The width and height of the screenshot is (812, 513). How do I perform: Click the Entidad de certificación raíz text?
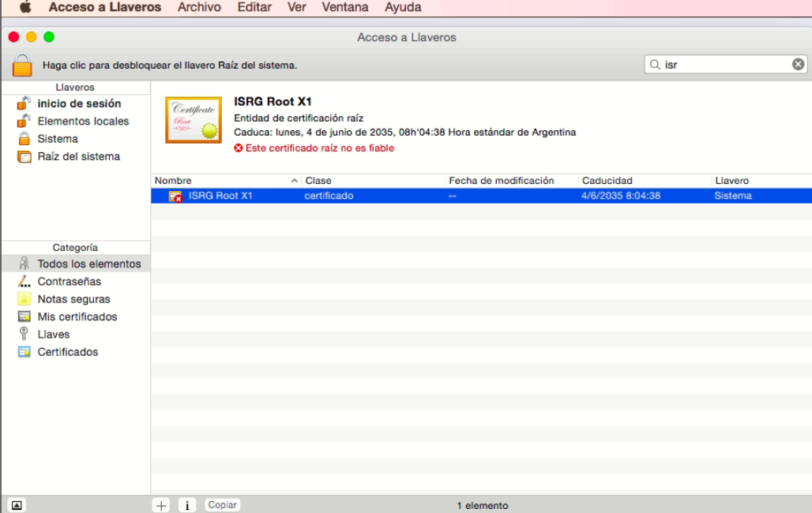(x=299, y=118)
